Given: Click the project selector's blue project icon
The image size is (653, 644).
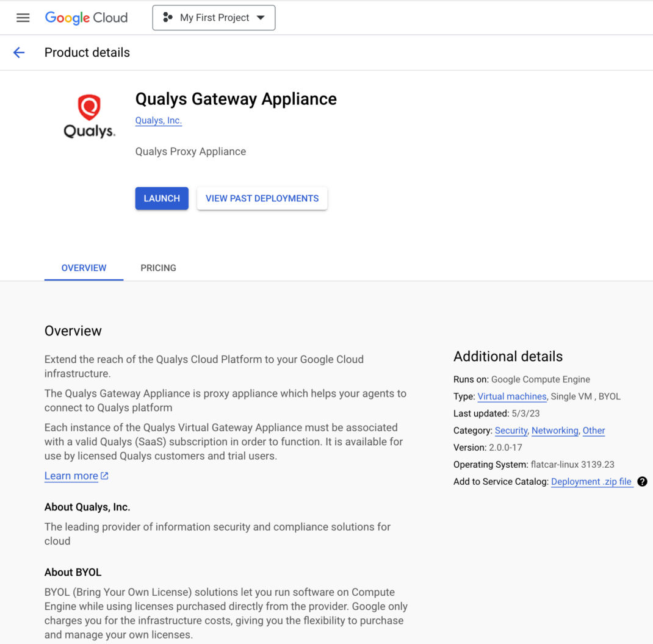Looking at the screenshot, I should tap(166, 18).
